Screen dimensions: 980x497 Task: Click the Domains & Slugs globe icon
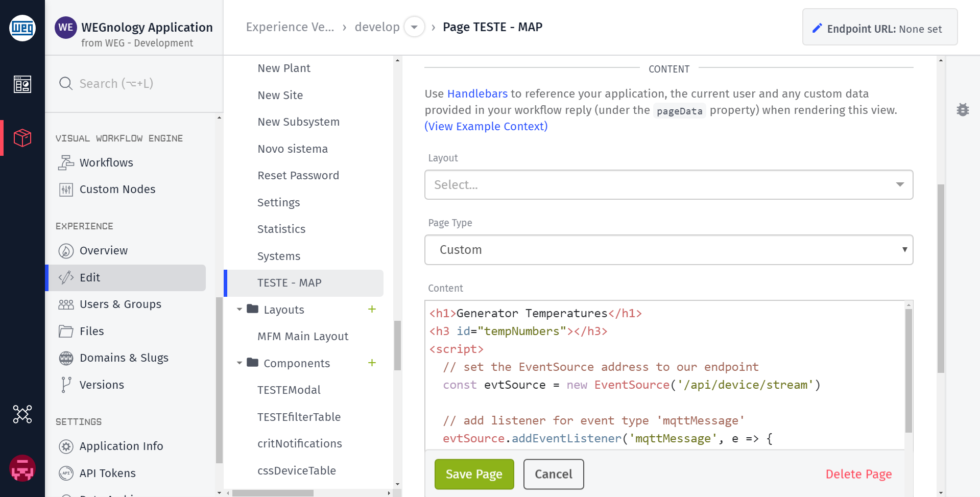pos(66,358)
